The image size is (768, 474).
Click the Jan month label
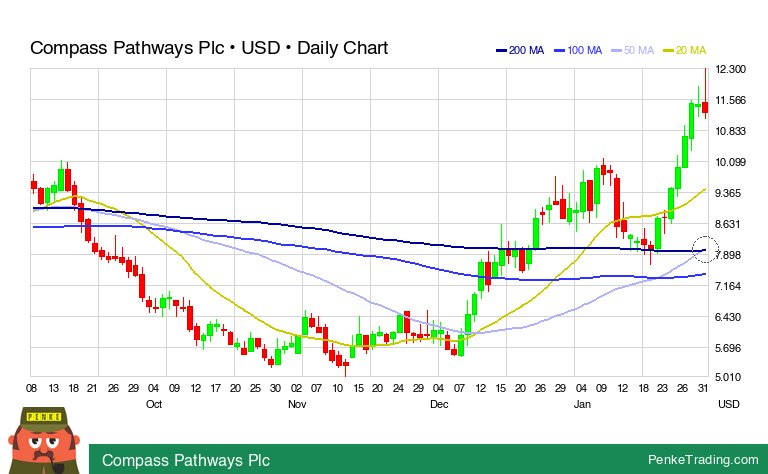coord(582,404)
